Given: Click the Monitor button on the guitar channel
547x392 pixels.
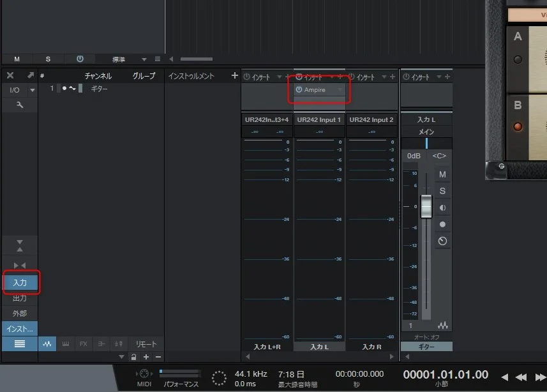Looking at the screenshot, I should coord(442,208).
